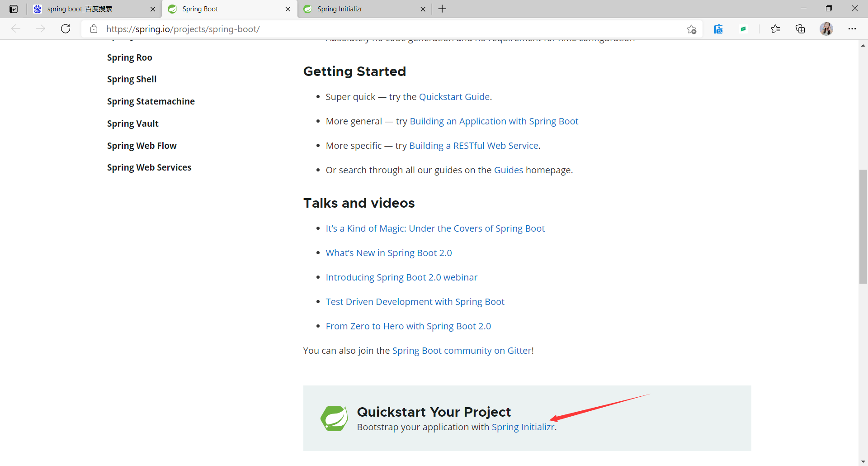
Task: Click the Talks and videos heading
Action: point(359,203)
